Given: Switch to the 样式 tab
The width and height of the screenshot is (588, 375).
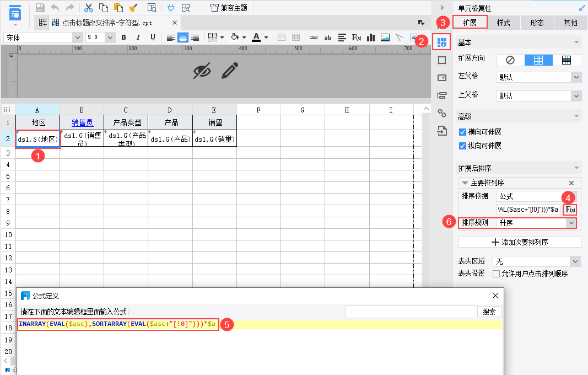Looking at the screenshot, I should tap(504, 23).
